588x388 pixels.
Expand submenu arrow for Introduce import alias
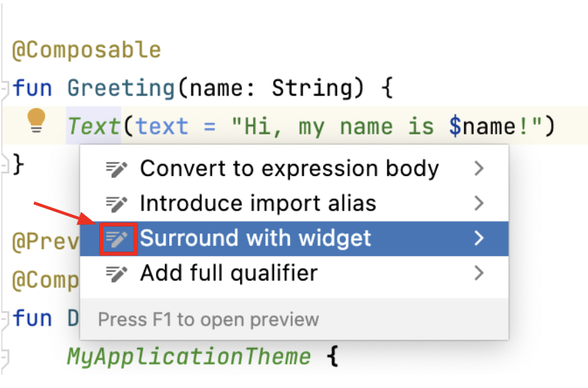[478, 204]
